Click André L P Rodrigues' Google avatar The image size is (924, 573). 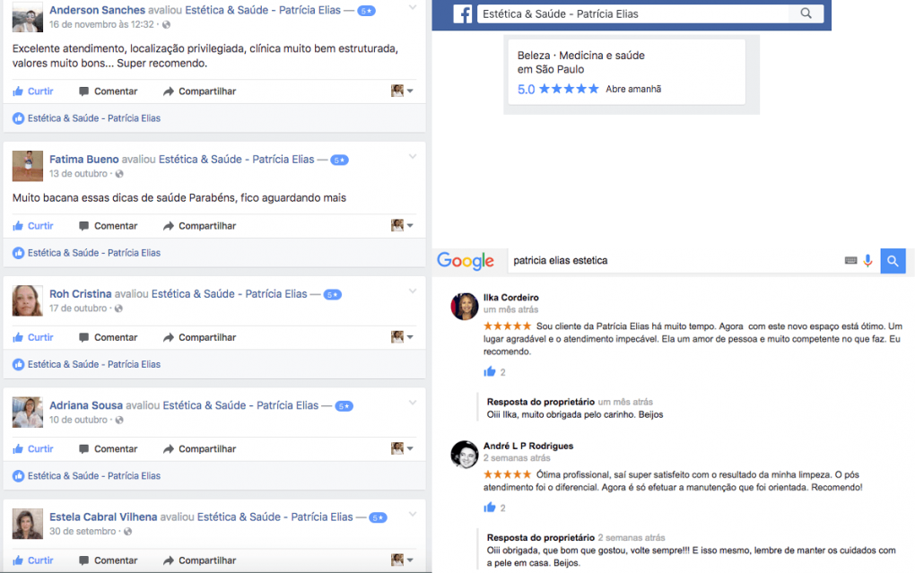pos(465,455)
